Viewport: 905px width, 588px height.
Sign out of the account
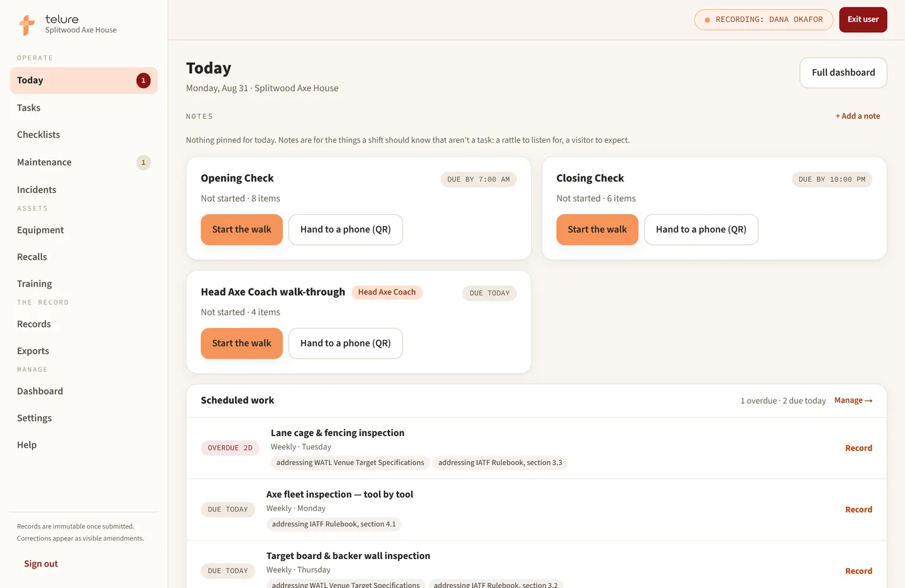[41, 564]
